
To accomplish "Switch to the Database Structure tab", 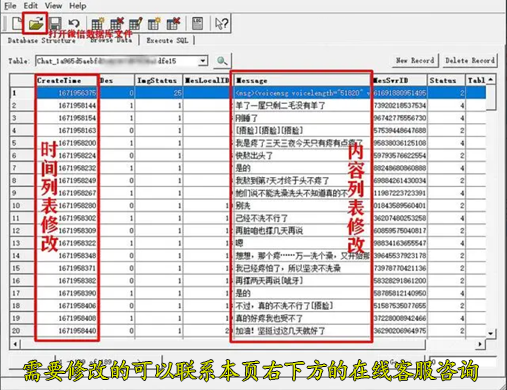I will click(x=42, y=40).
